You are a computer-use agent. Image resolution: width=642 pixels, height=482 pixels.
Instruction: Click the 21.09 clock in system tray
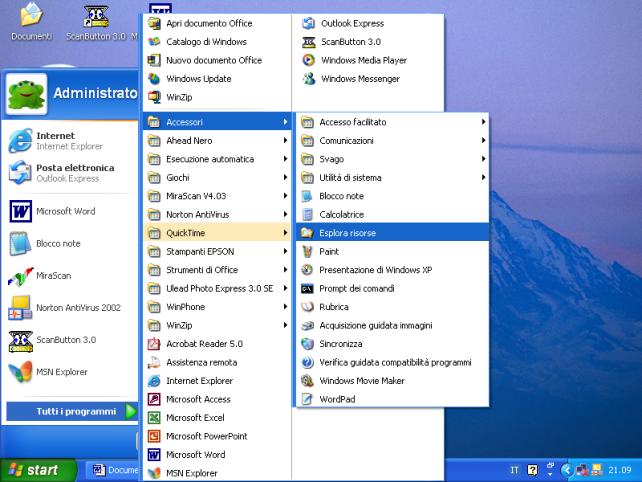(x=619, y=470)
